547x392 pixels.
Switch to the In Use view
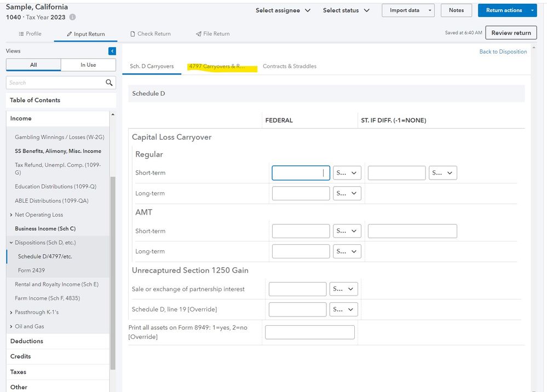(x=88, y=65)
